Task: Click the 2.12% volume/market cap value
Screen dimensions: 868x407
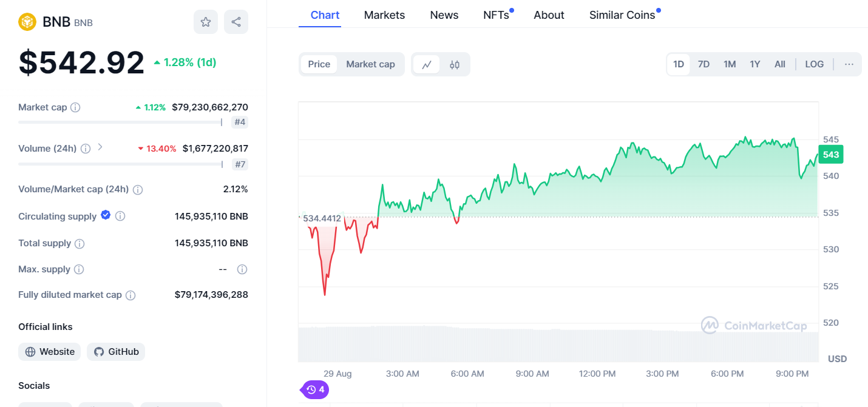Action: [236, 189]
